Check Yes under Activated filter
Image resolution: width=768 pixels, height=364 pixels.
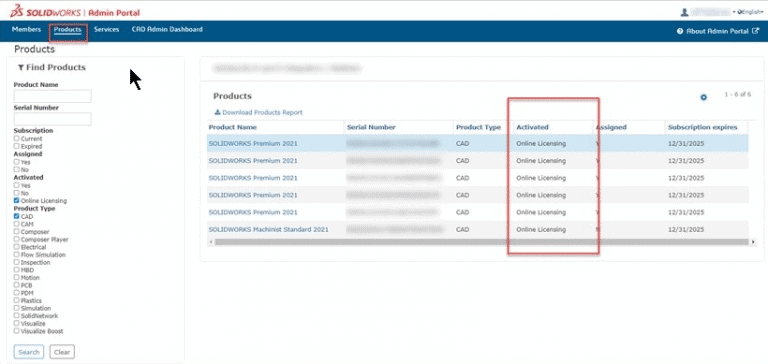17,185
